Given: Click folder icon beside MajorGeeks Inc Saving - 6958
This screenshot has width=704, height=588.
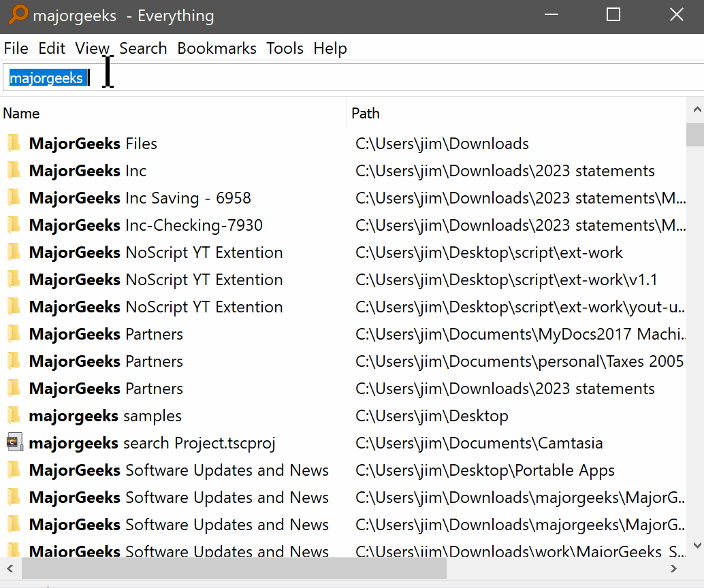Looking at the screenshot, I should pos(14,198).
